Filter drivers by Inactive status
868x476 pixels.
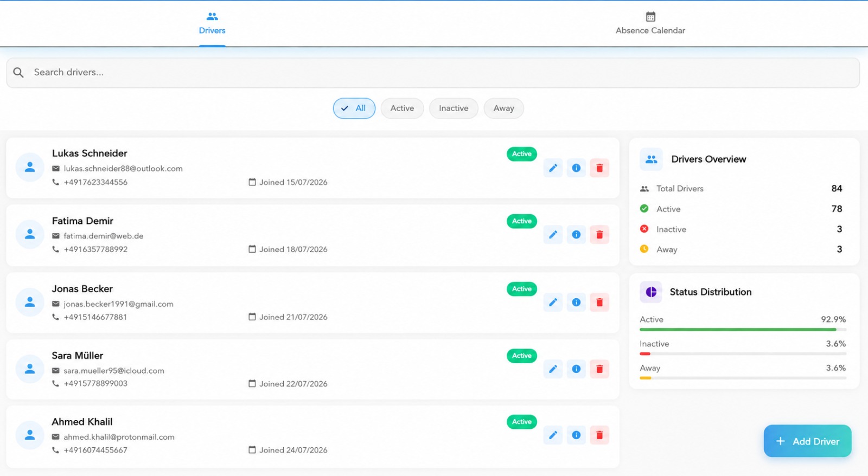pos(454,108)
